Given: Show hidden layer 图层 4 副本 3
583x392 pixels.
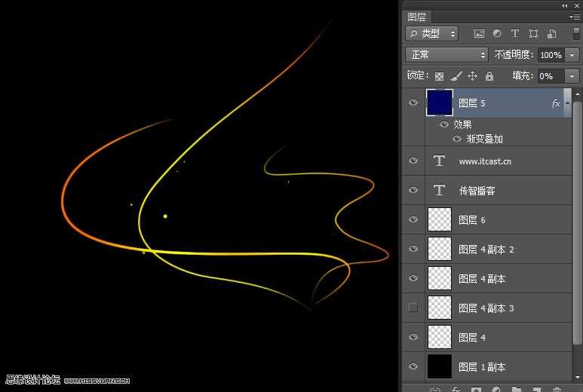Looking at the screenshot, I should coord(413,308).
